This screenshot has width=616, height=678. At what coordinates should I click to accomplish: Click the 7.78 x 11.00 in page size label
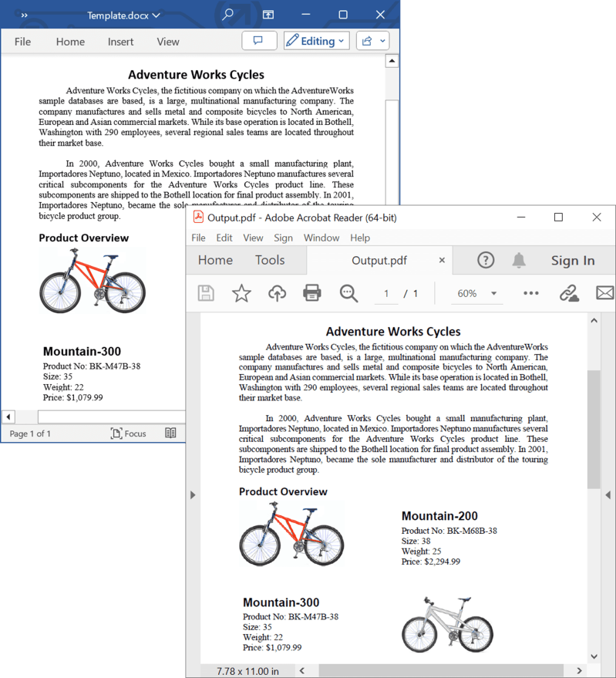pyautogui.click(x=247, y=671)
